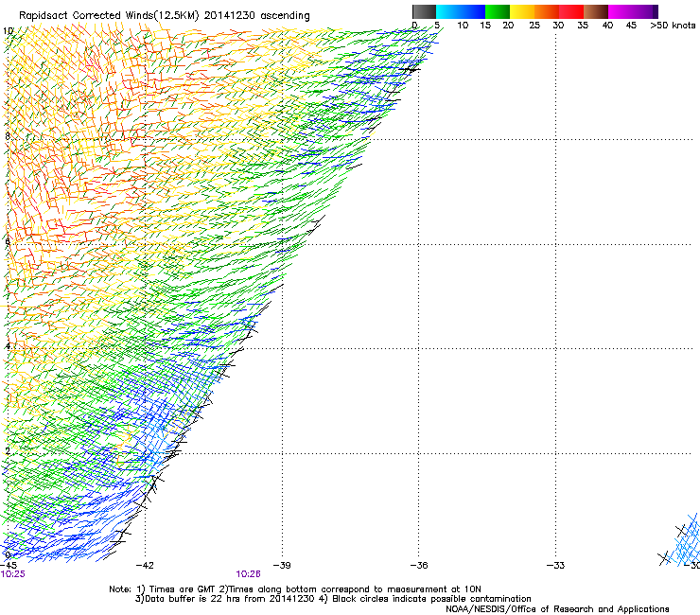The width and height of the screenshot is (700, 615).
Task: Click the latitude label '4'
Action: (x=8, y=345)
